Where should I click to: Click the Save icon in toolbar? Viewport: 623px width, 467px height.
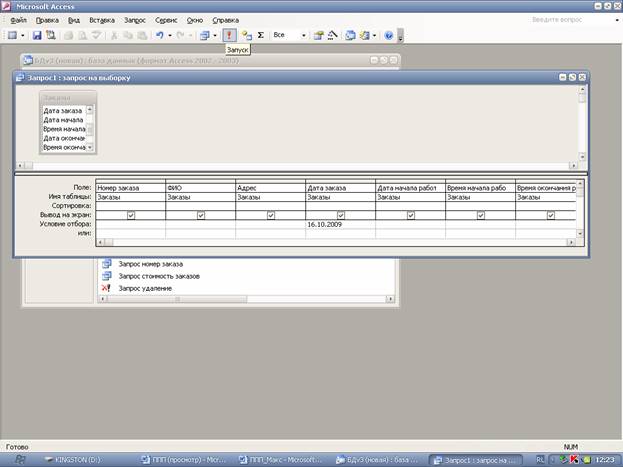point(37,35)
